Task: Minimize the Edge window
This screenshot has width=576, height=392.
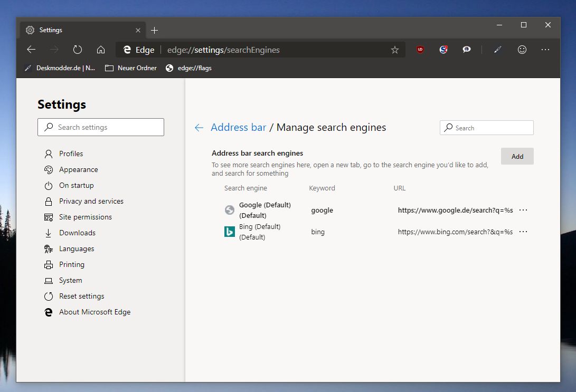Action: click(499, 25)
